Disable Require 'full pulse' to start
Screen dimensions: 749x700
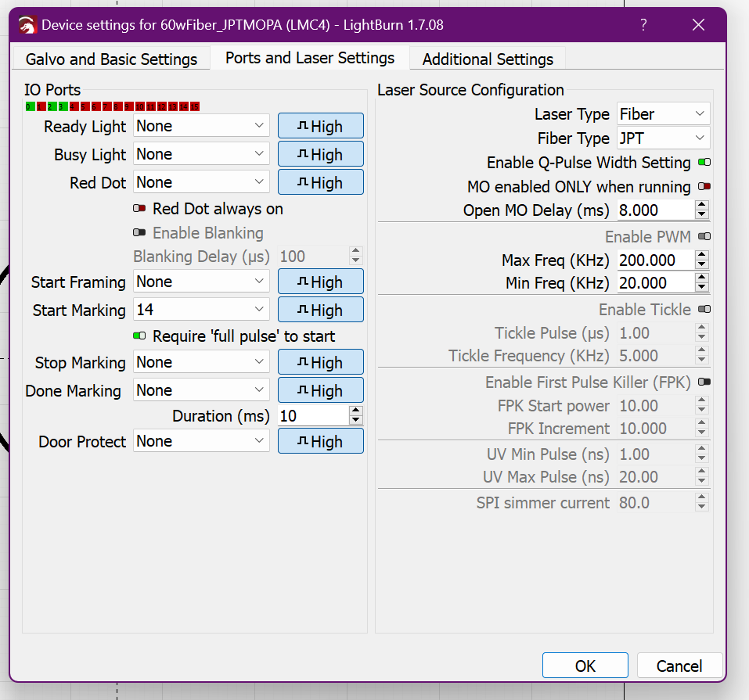point(139,336)
